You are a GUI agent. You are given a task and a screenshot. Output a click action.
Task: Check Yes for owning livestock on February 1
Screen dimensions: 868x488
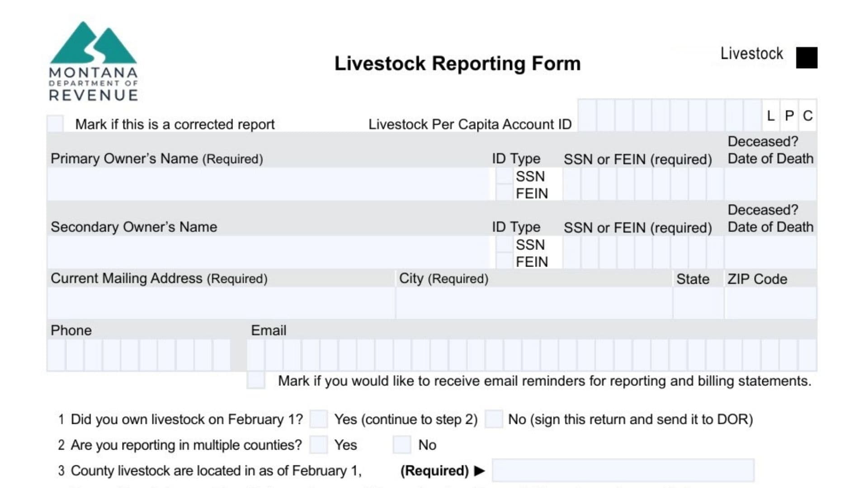click(319, 419)
